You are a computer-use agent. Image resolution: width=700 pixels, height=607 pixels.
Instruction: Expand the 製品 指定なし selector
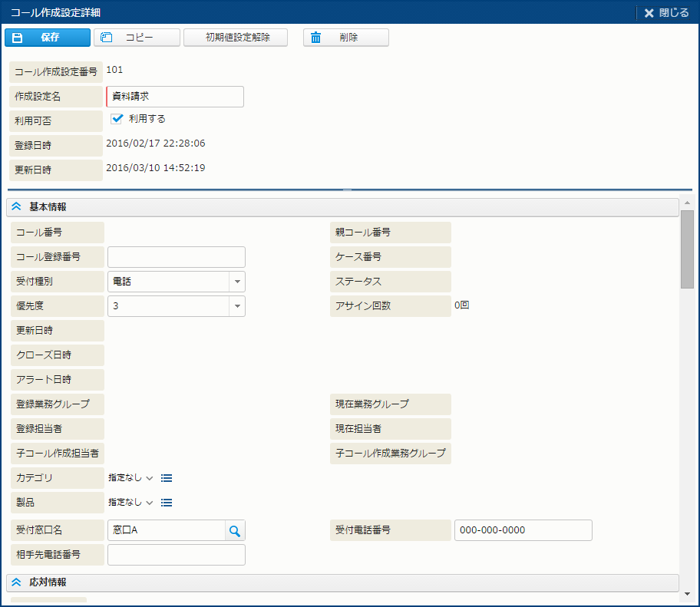point(130,503)
